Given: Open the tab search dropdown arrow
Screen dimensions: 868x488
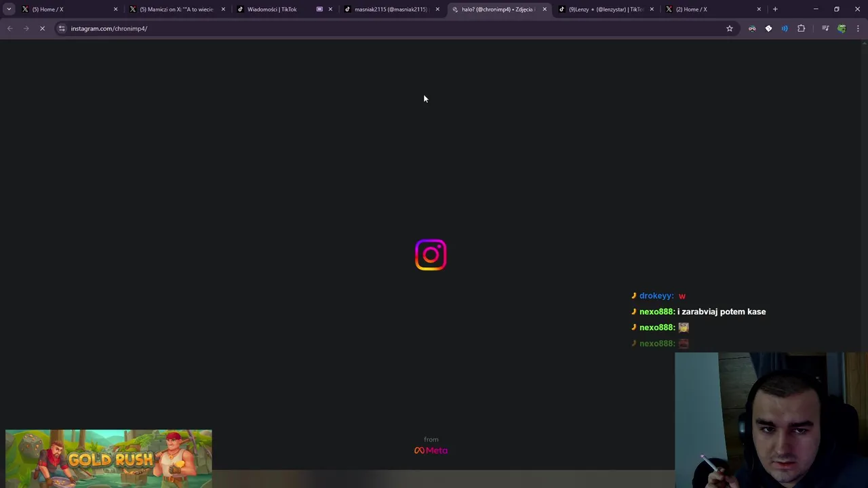Looking at the screenshot, I should pos(9,9).
